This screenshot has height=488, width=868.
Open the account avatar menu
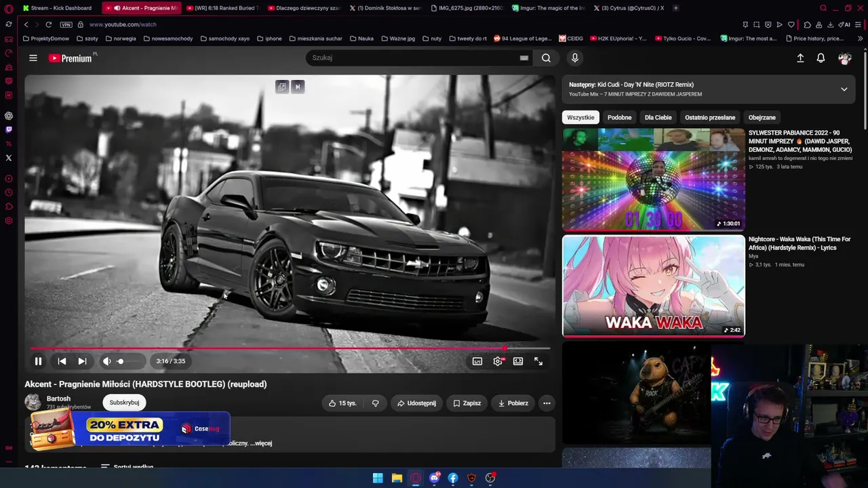844,59
